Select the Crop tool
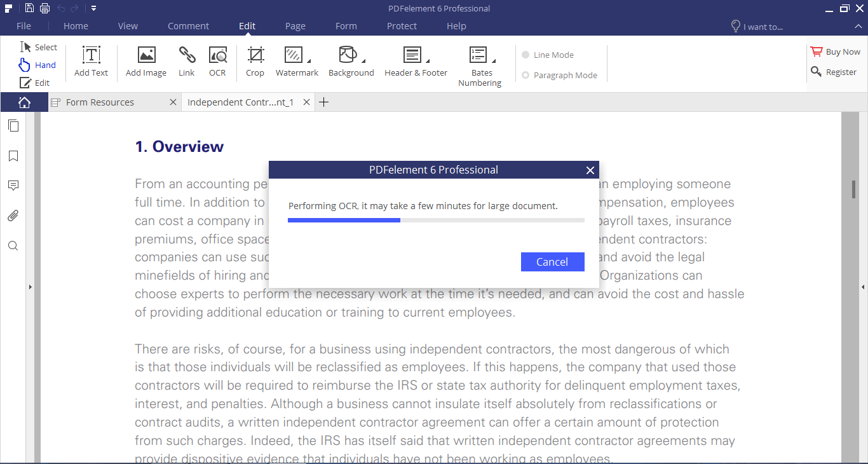Image resolution: width=868 pixels, height=464 pixels. (255, 61)
